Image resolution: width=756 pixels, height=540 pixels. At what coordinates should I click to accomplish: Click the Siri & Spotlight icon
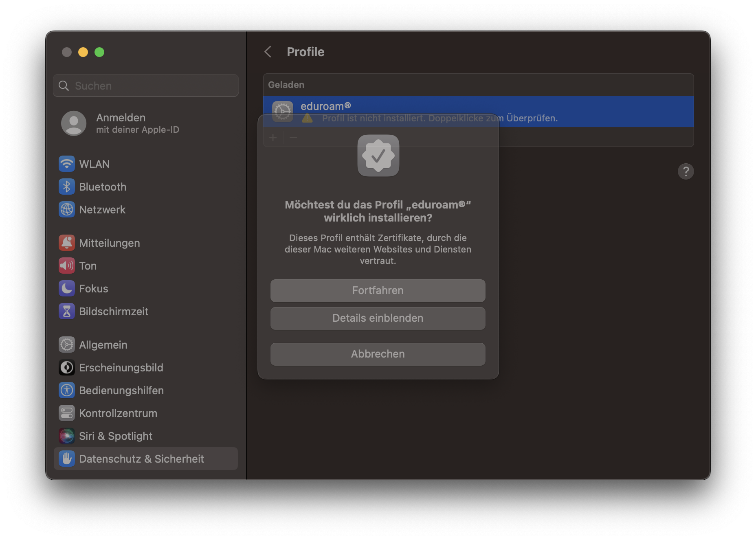click(x=67, y=436)
